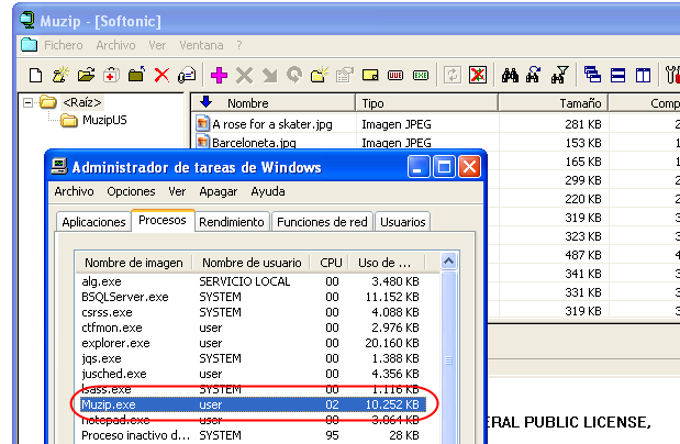Click the gray properties icon
Viewport: 680px width, 444px height.
point(345,75)
